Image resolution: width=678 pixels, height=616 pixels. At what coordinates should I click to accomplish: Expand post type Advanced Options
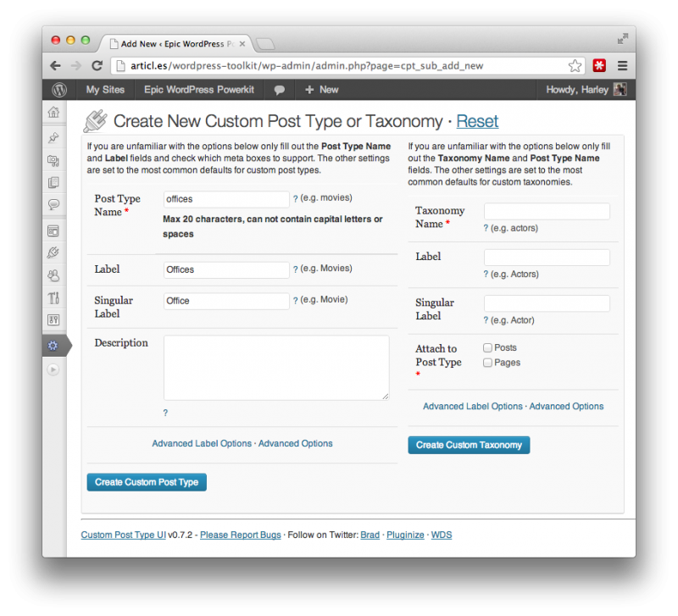(295, 443)
